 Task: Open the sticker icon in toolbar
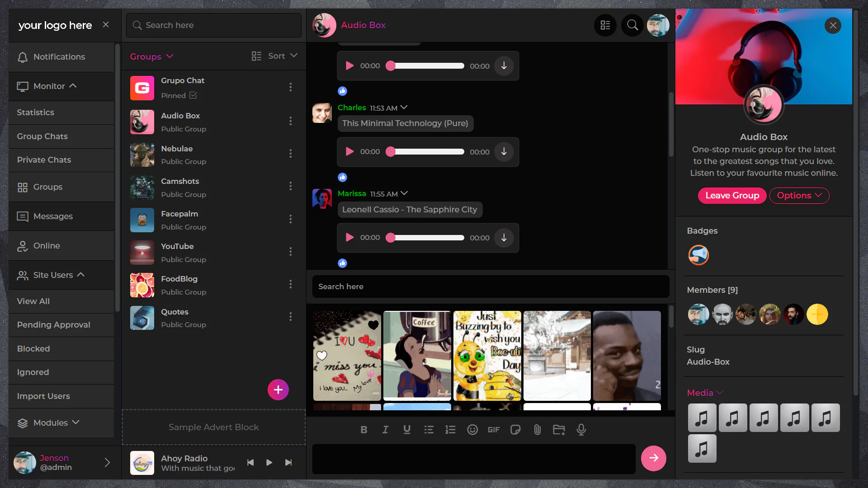515,430
